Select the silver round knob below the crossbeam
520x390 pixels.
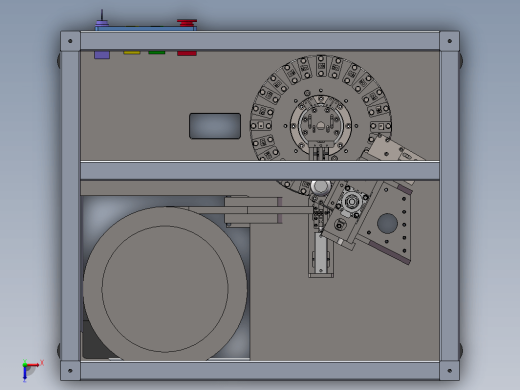click(x=321, y=187)
